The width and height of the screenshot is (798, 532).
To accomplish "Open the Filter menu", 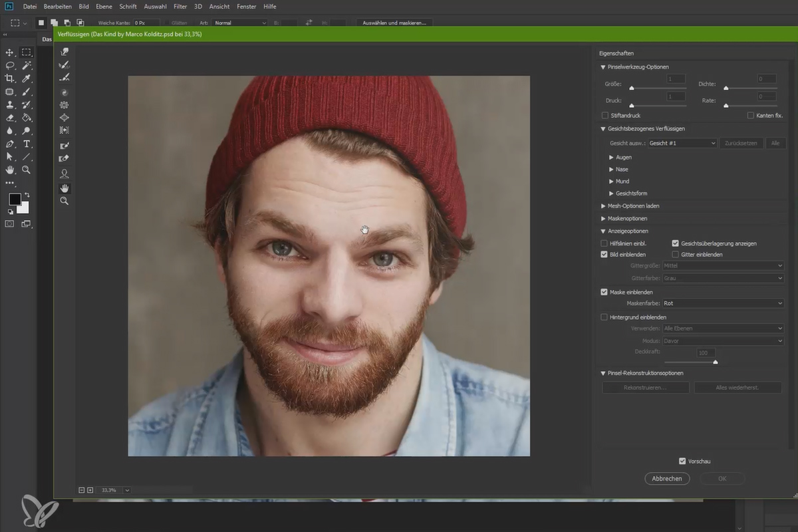I will 180,6.
